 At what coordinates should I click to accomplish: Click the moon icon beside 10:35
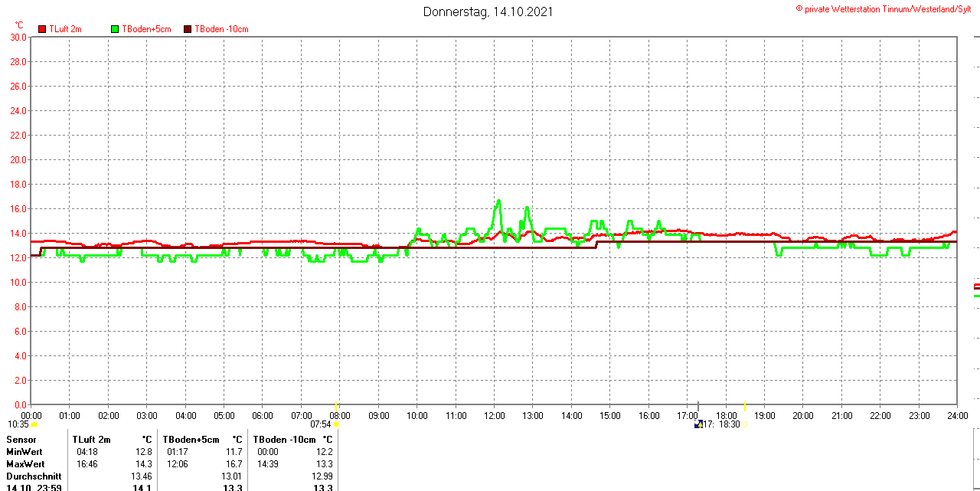[34, 424]
